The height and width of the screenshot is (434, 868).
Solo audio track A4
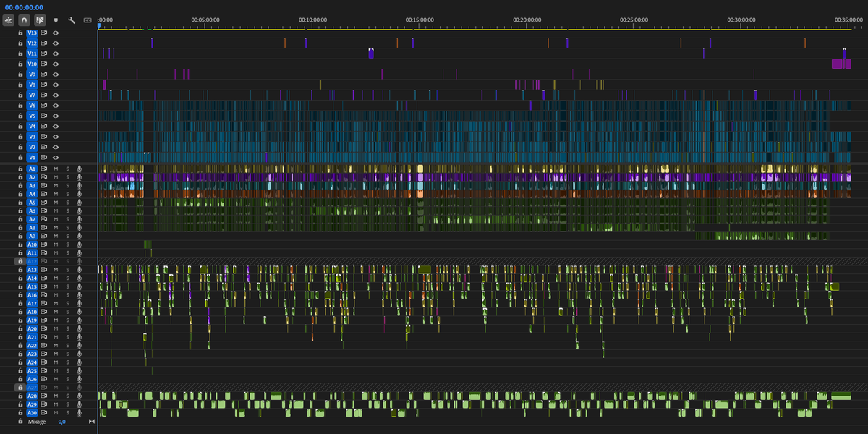[68, 194]
